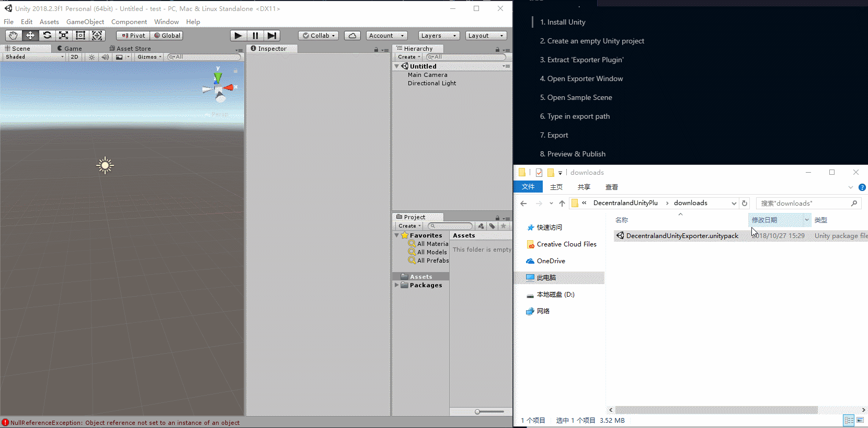Open the GameObject menu
Image resolution: width=868 pixels, height=428 pixels.
85,22
